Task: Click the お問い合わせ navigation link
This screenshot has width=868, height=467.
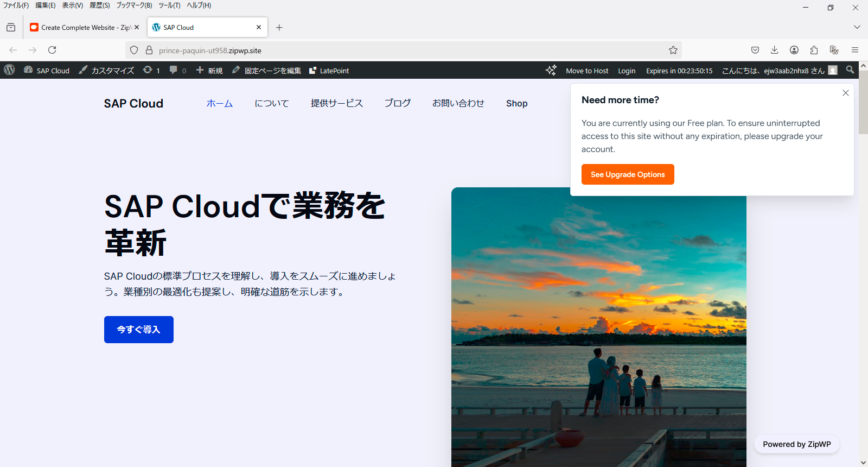Action: point(458,103)
